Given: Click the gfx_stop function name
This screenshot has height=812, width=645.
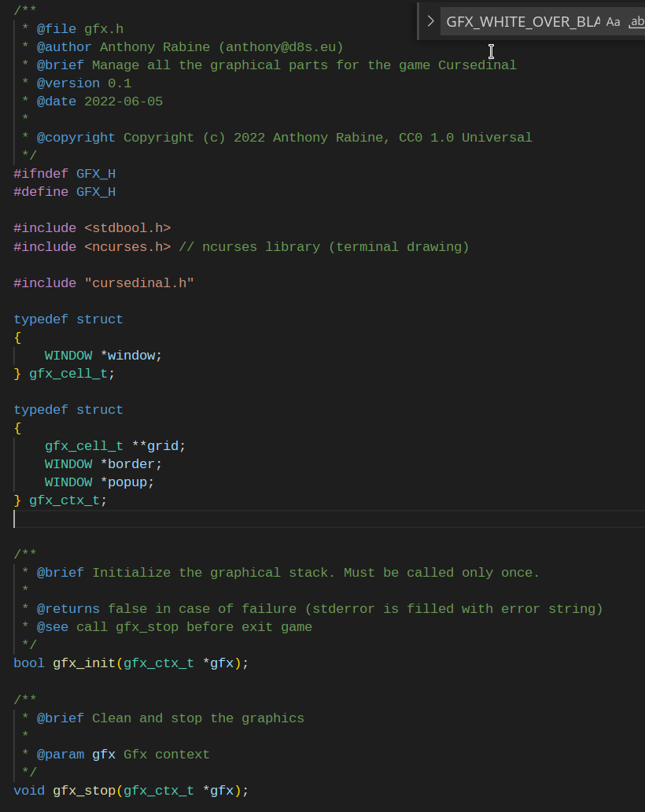Looking at the screenshot, I should [x=83, y=790].
